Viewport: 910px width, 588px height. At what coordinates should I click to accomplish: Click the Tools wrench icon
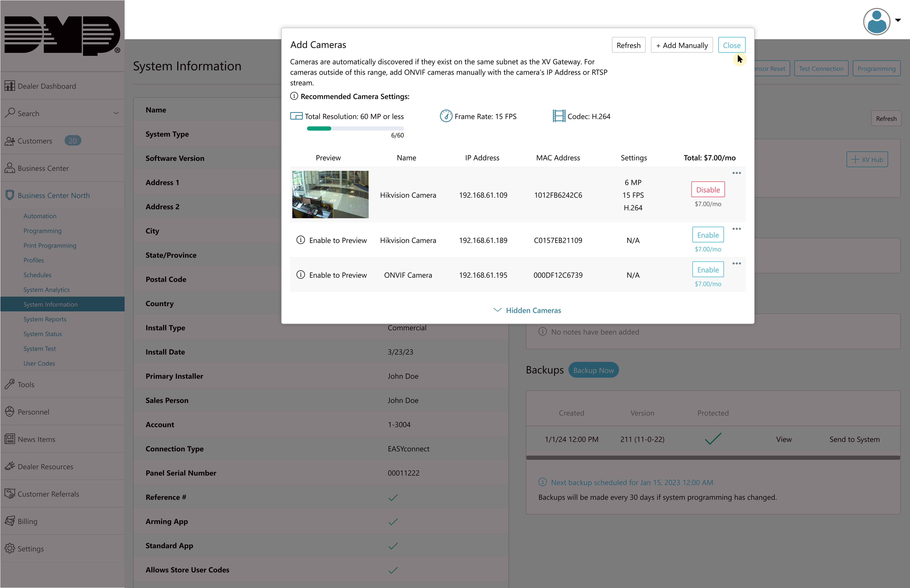10,384
